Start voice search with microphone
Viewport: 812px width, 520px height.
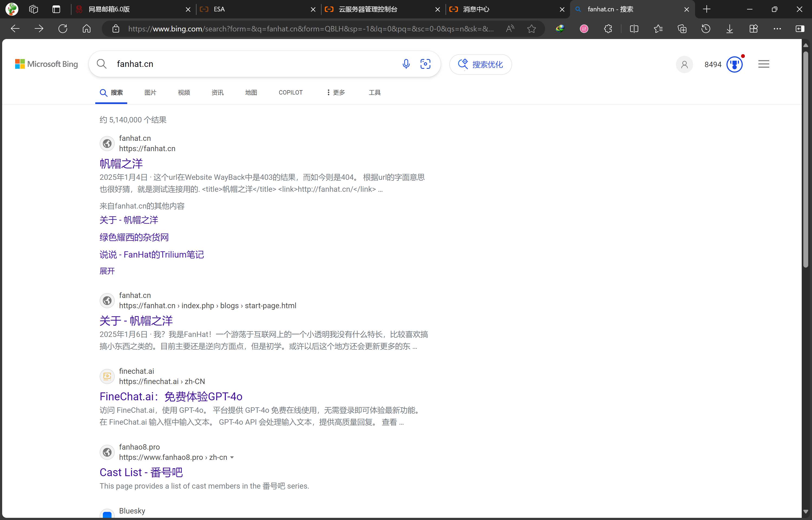406,64
